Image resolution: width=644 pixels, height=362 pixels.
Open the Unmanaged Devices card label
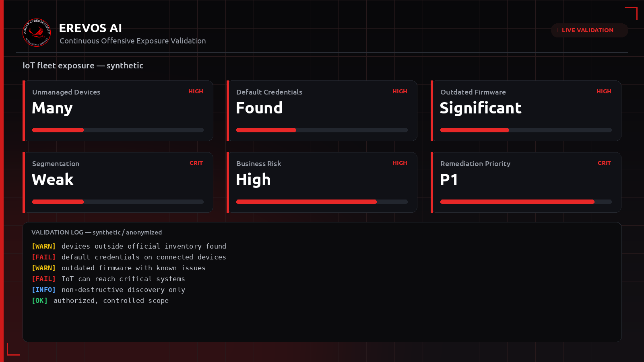(x=66, y=92)
